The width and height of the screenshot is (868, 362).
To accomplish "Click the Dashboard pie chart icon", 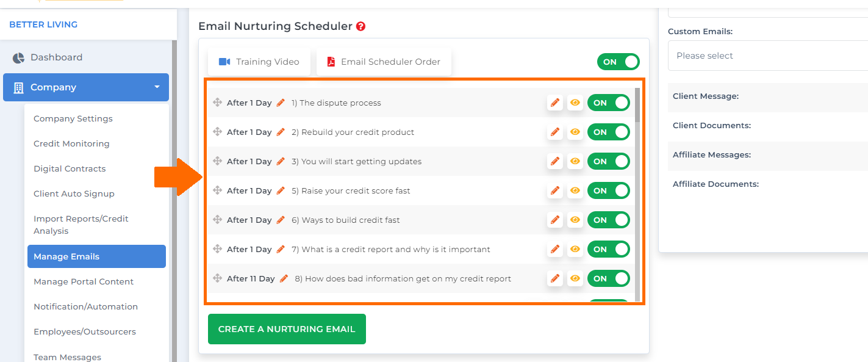I will point(18,57).
